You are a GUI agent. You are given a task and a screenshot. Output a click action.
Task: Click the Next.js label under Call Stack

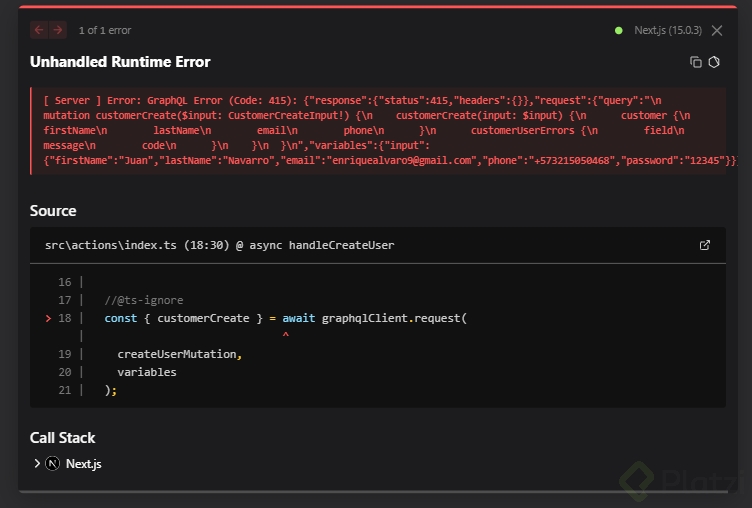(x=84, y=464)
